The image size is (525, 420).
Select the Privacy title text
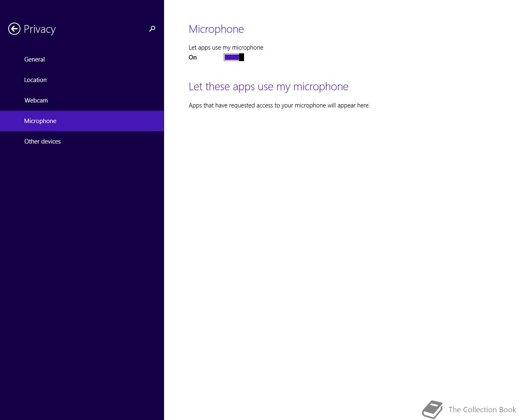coord(40,29)
